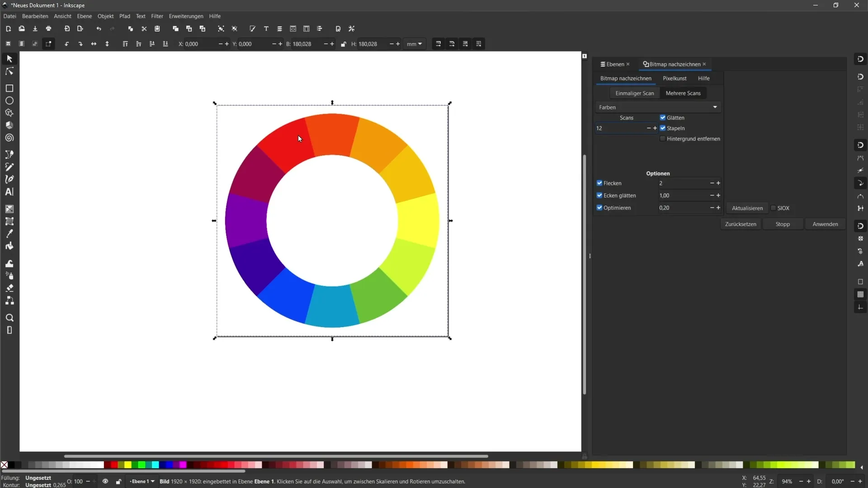Toggle the Glätten checkbox
The image size is (868, 488).
[663, 117]
